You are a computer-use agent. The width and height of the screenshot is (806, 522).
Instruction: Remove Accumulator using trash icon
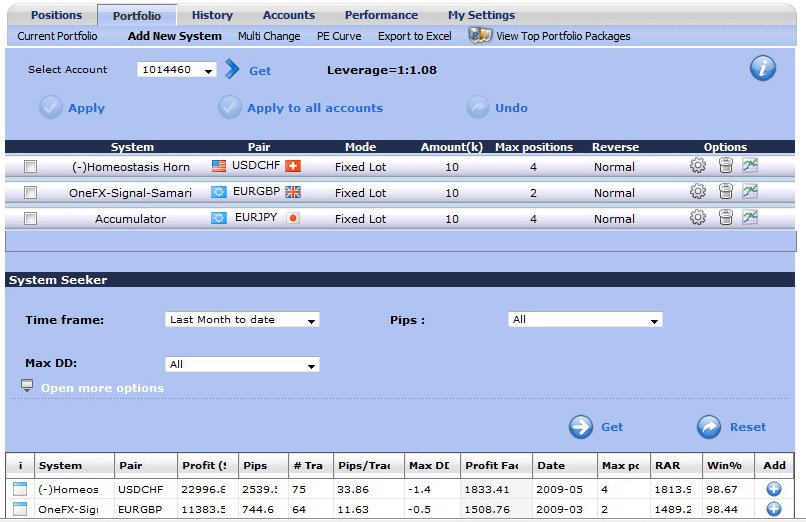pyautogui.click(x=725, y=217)
